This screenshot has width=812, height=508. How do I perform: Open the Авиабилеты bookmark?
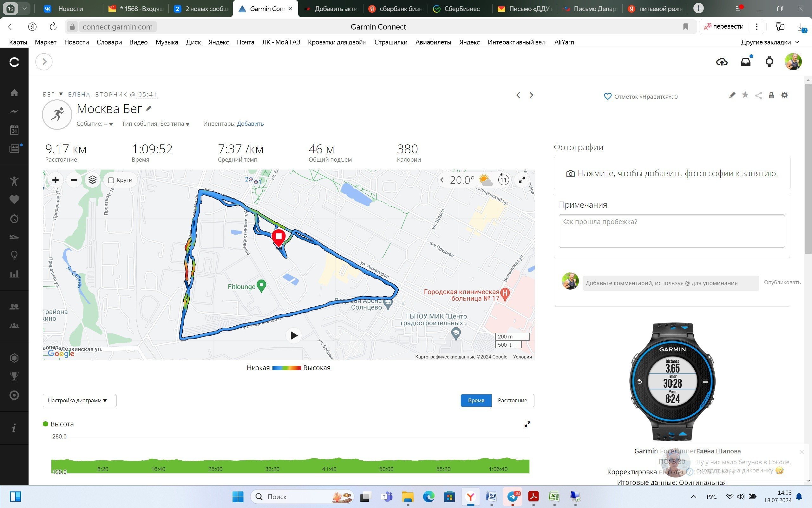point(433,42)
